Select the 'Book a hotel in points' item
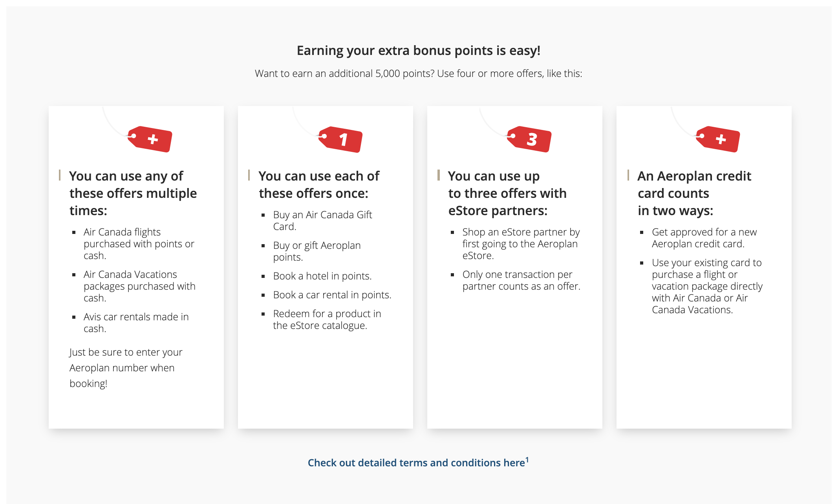This screenshot has width=838, height=504. click(322, 276)
